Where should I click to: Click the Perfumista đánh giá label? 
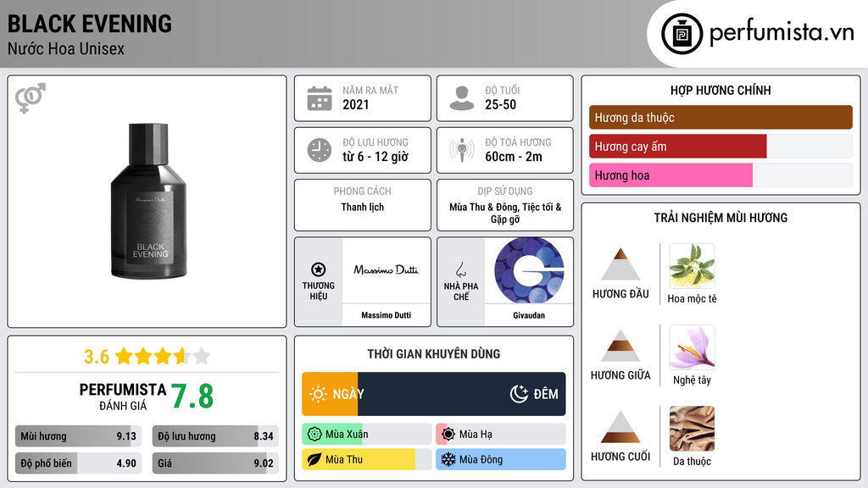(x=122, y=396)
